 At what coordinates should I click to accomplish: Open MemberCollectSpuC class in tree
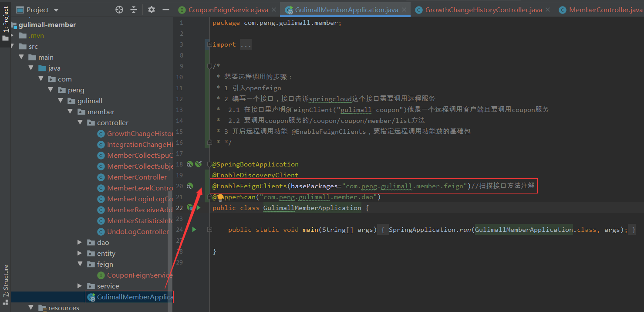140,156
